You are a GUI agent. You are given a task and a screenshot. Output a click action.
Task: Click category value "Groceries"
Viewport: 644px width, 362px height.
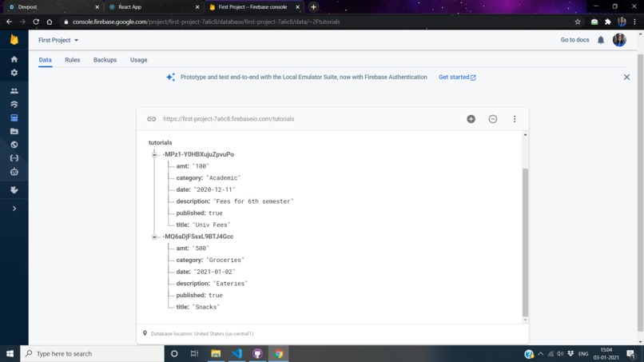click(x=225, y=260)
